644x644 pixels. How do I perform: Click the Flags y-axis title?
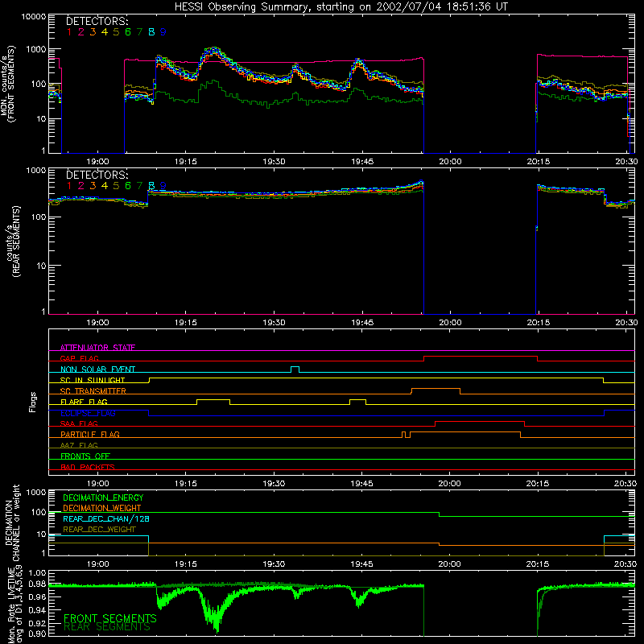point(33,402)
